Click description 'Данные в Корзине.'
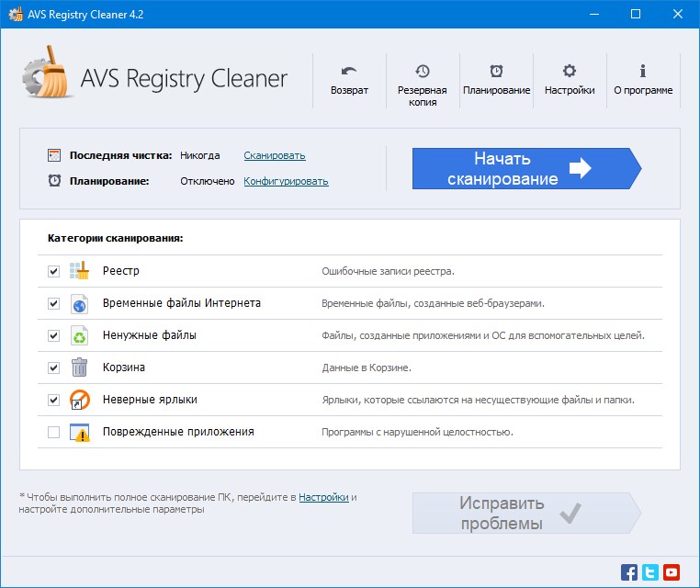 point(367,367)
